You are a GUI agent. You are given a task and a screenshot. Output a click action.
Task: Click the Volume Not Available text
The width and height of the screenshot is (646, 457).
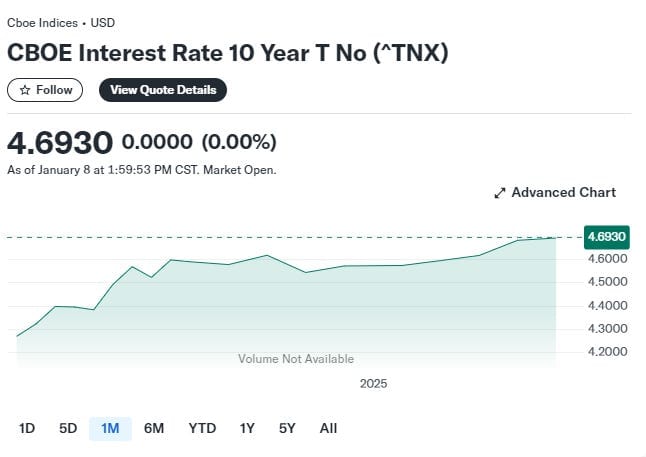296,359
